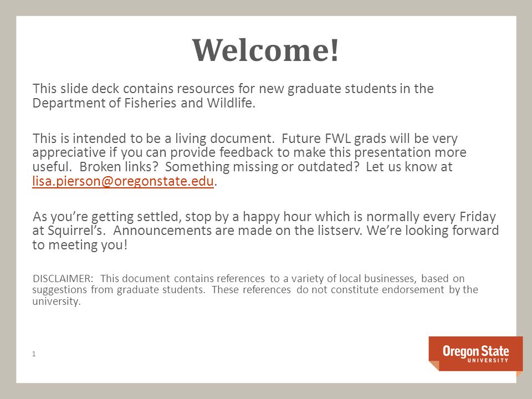Click the paragraph beginning 'This slide deck contains'

pyautogui.click(x=233, y=95)
